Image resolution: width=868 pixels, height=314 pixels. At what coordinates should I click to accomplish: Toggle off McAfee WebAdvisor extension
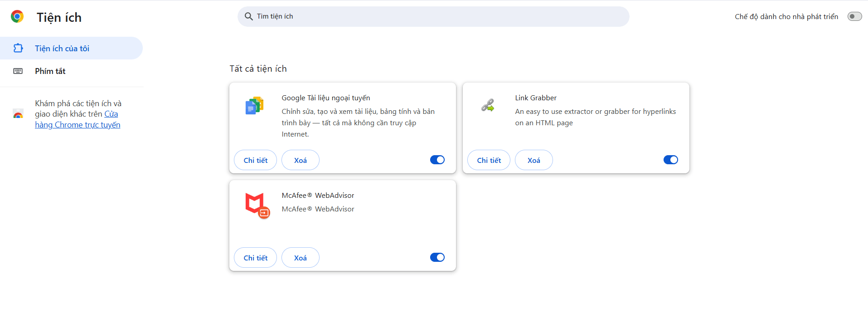(x=437, y=257)
